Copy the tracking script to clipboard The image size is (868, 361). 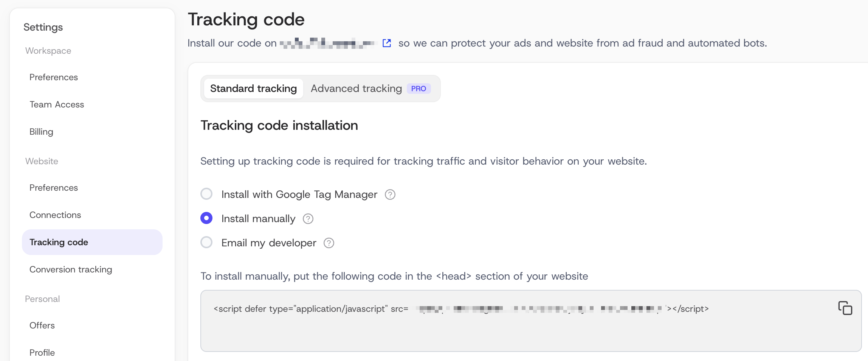845,308
